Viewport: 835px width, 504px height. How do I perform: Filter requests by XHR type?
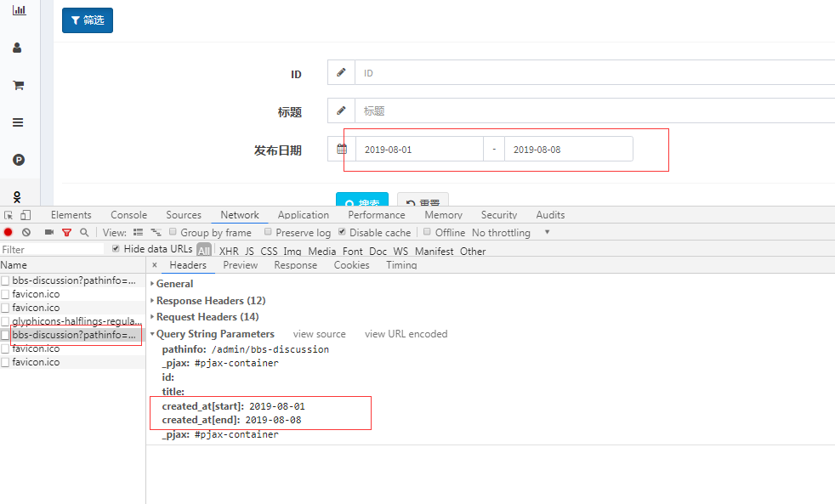click(x=229, y=251)
